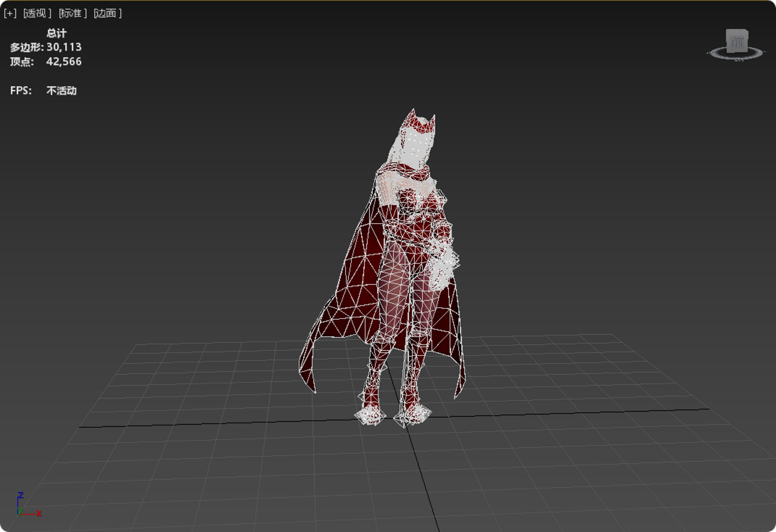
Task: Open the 透视 point-of-view viewport menu
Action: click(x=37, y=13)
